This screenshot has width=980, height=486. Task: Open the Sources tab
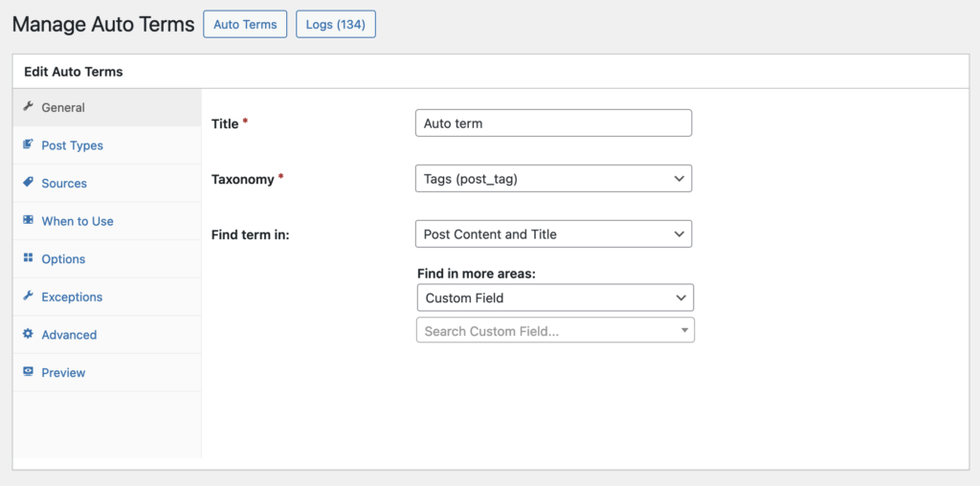pyautogui.click(x=107, y=183)
